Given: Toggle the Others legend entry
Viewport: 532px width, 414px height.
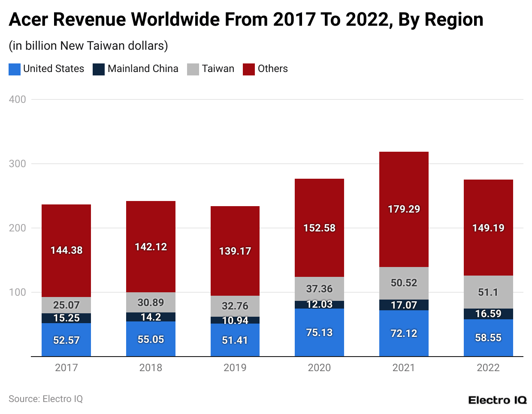Looking at the screenshot, I should point(248,69).
